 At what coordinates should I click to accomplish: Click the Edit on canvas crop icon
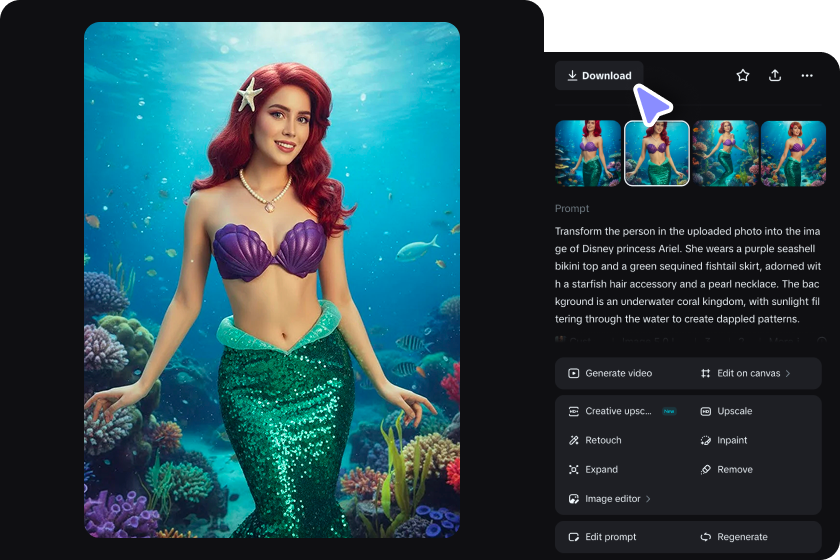[x=706, y=373]
